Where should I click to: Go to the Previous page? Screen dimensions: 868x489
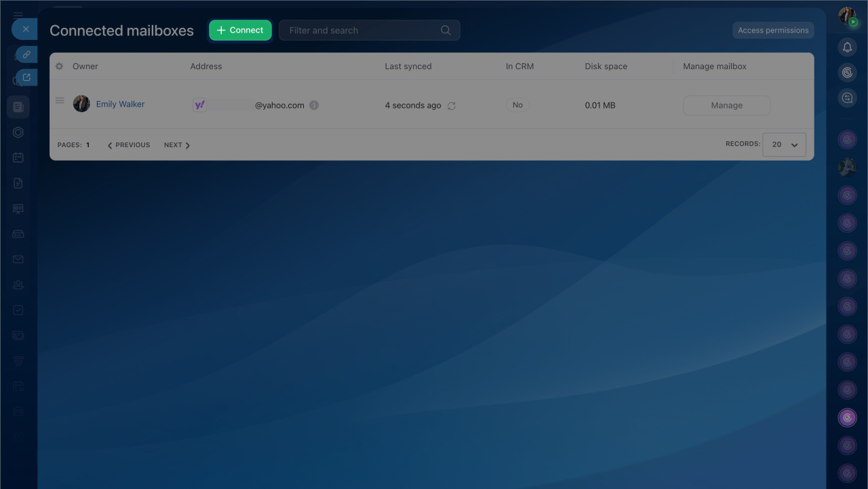pos(129,145)
